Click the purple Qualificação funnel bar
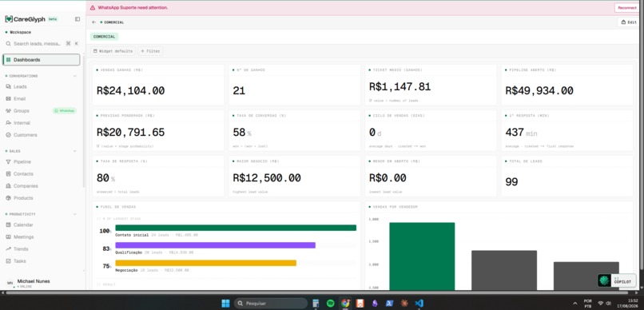The width and height of the screenshot is (644, 310). tap(215, 245)
